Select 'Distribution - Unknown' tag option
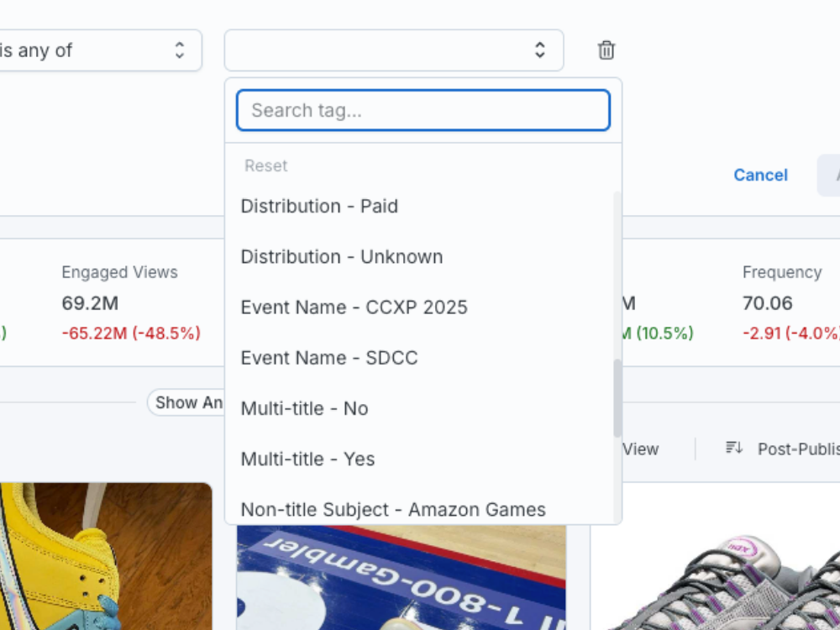This screenshot has height=630, width=840. pyautogui.click(x=341, y=257)
